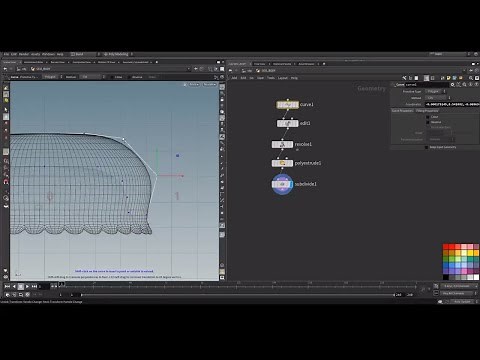Select the subdivide1 node
Image resolution: width=480 pixels, height=360 pixels.
pyautogui.click(x=282, y=184)
